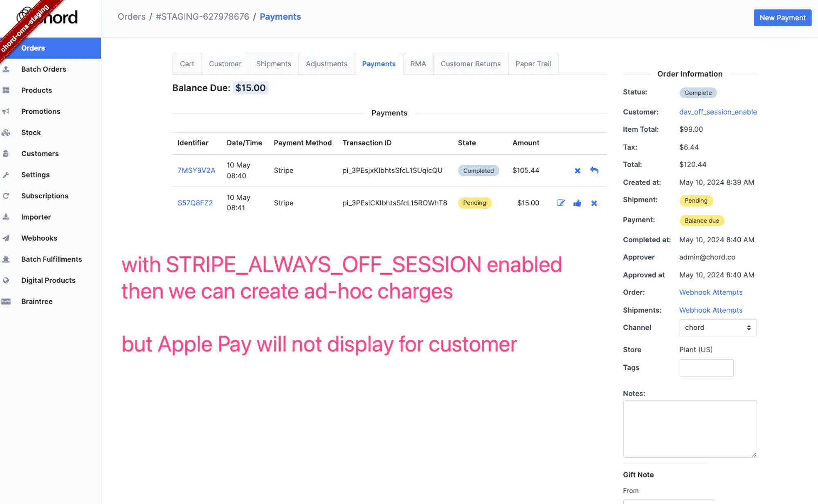
Task: Click the Subscriptions refresh icon
Action: 6,196
